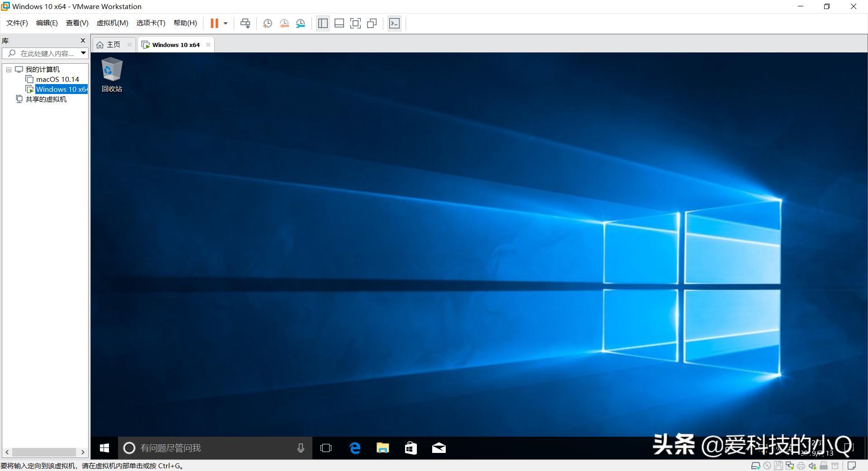Open the Snapshot Manager
This screenshot has height=471, width=868.
click(300, 23)
